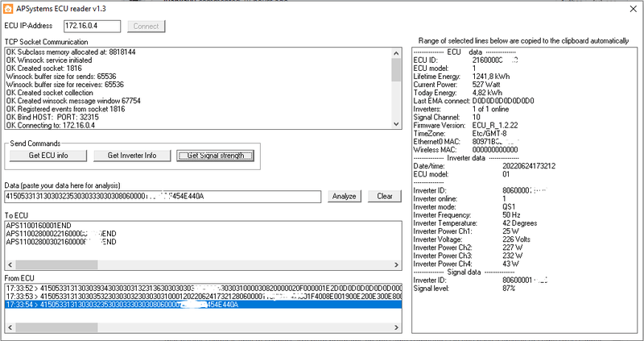
Task: Click the Analyze button
Action: pos(345,196)
